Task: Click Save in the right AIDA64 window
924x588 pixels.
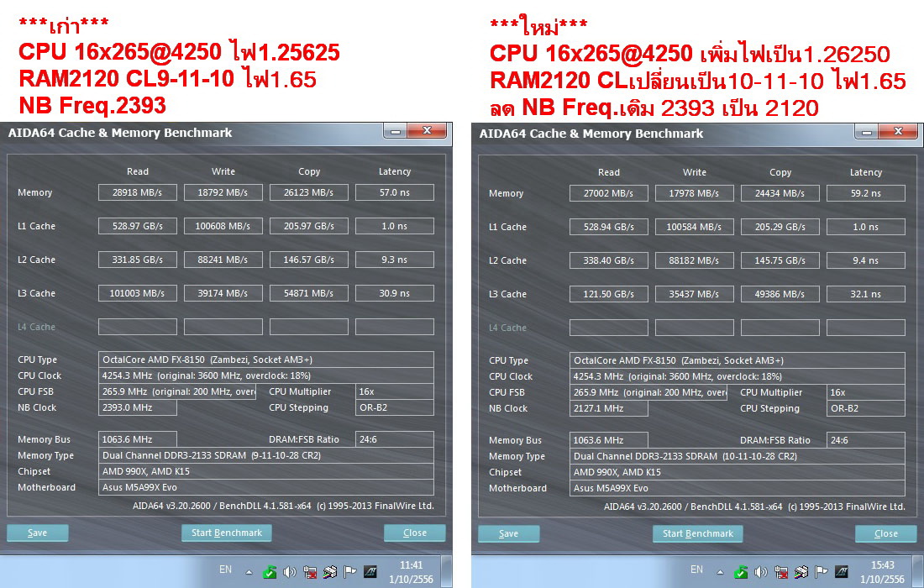Action: click(x=508, y=533)
